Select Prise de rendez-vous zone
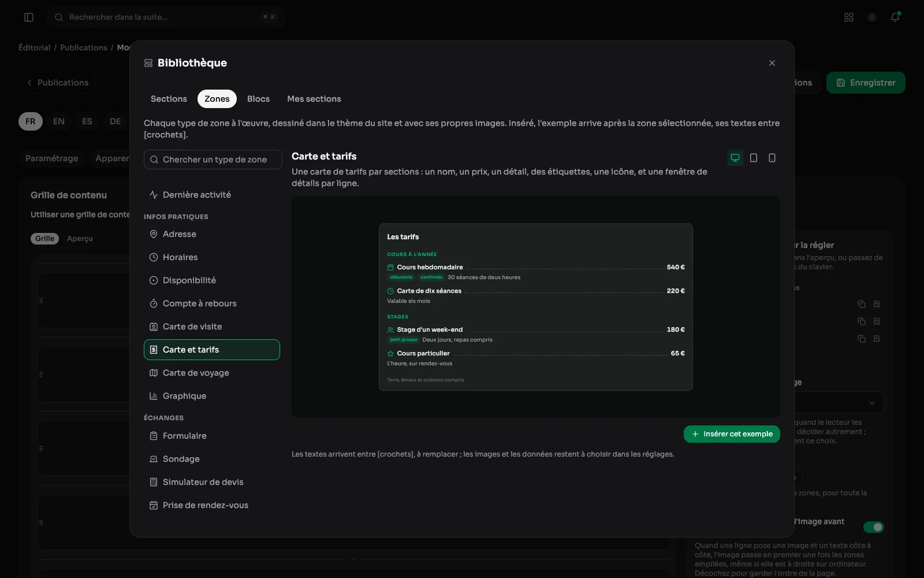 [212, 505]
